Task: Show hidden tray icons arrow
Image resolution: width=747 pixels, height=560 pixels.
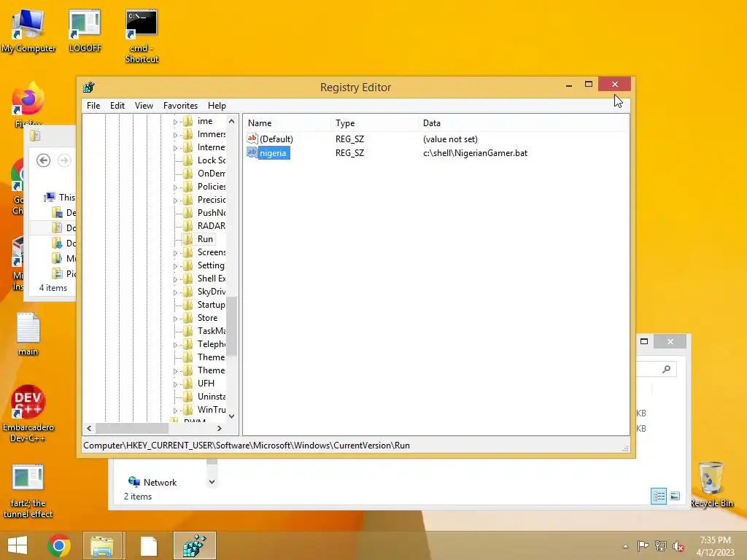Action: (x=625, y=546)
